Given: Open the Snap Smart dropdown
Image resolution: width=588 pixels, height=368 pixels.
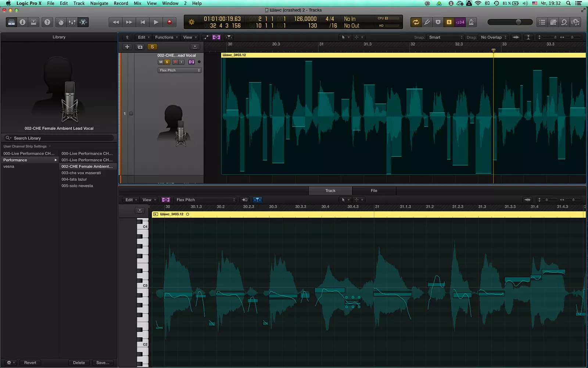Looking at the screenshot, I should pos(445,37).
